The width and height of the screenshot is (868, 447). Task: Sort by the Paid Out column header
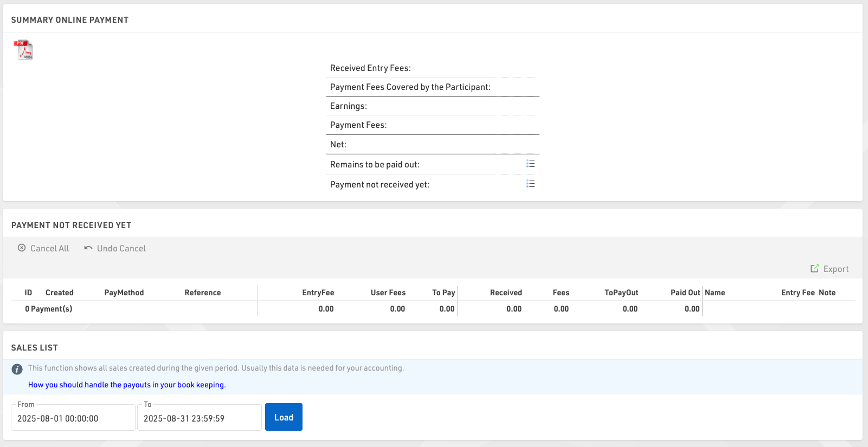pyautogui.click(x=685, y=293)
